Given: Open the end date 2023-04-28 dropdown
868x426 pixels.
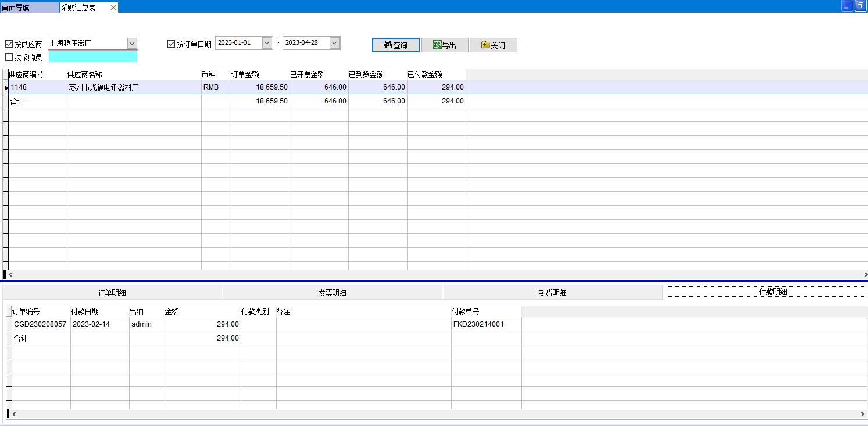Looking at the screenshot, I should coord(334,43).
